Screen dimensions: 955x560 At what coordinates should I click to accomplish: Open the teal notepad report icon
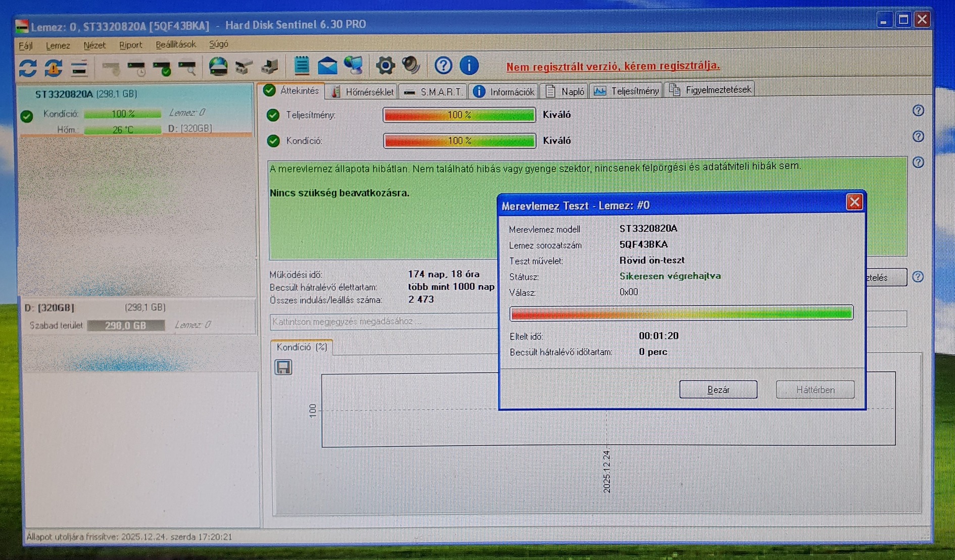pyautogui.click(x=302, y=66)
